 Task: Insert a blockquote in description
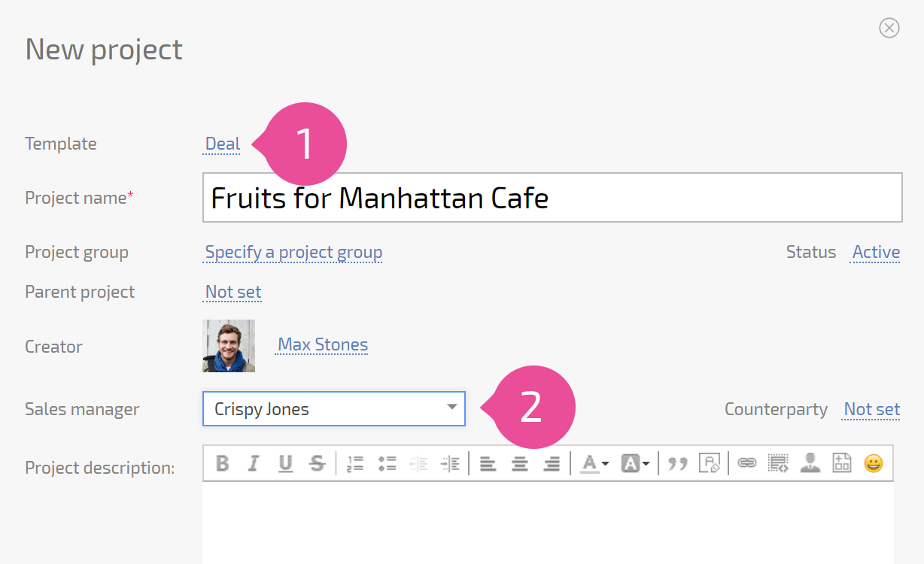(x=679, y=464)
